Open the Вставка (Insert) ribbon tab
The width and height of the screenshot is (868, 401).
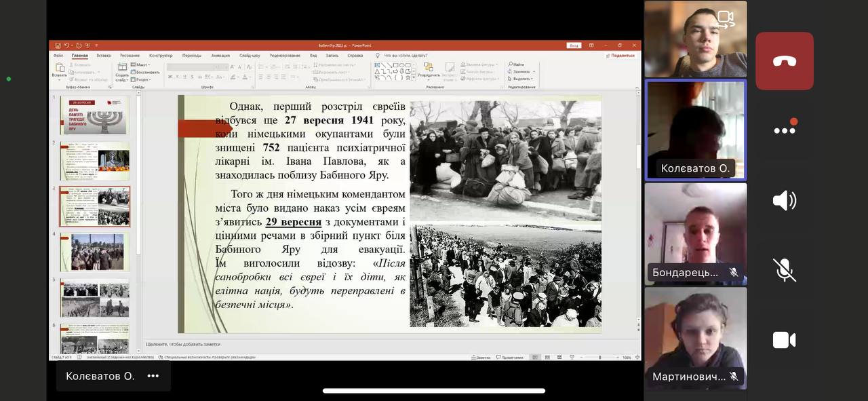point(103,56)
